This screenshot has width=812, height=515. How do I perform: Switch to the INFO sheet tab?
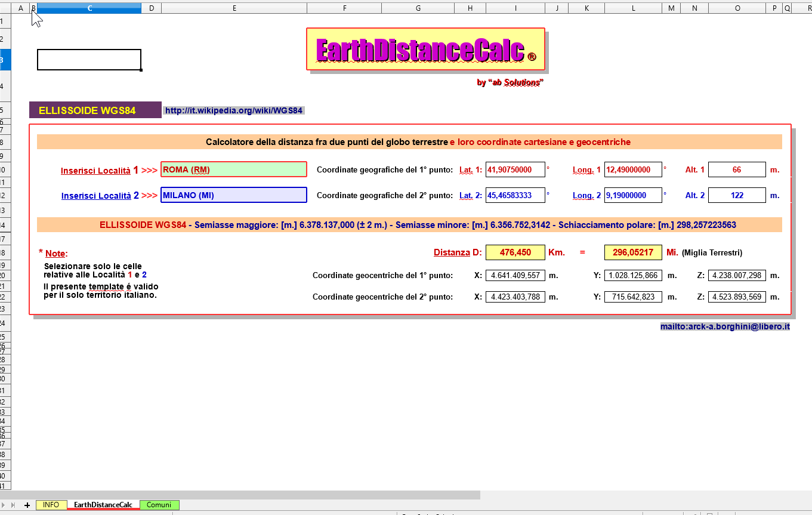51,505
